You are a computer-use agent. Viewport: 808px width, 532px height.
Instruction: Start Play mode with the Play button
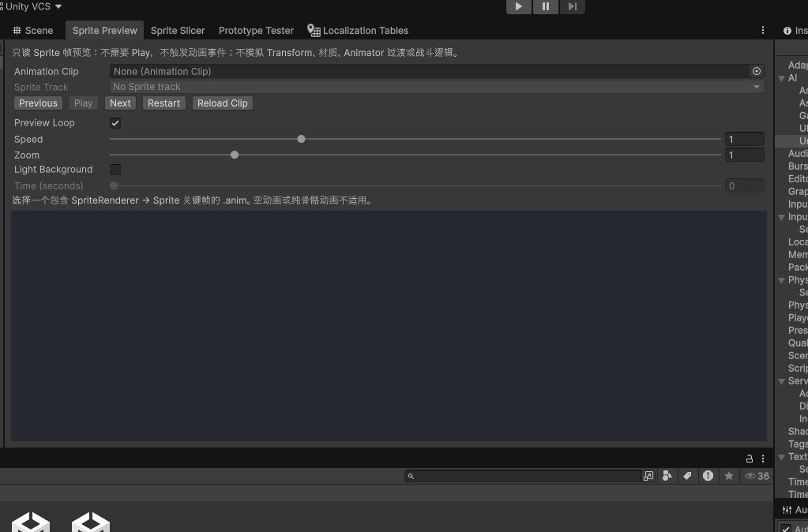point(519,6)
